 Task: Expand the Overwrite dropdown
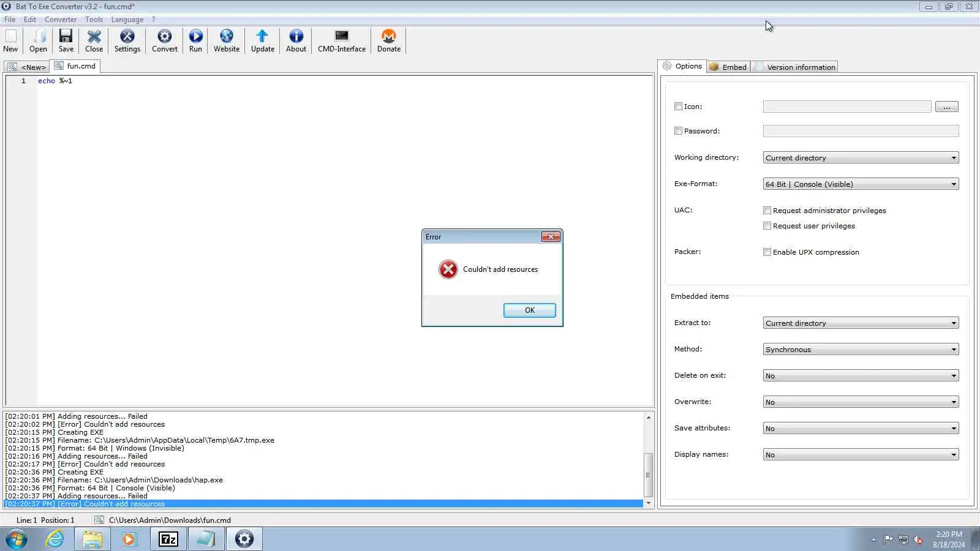click(861, 402)
